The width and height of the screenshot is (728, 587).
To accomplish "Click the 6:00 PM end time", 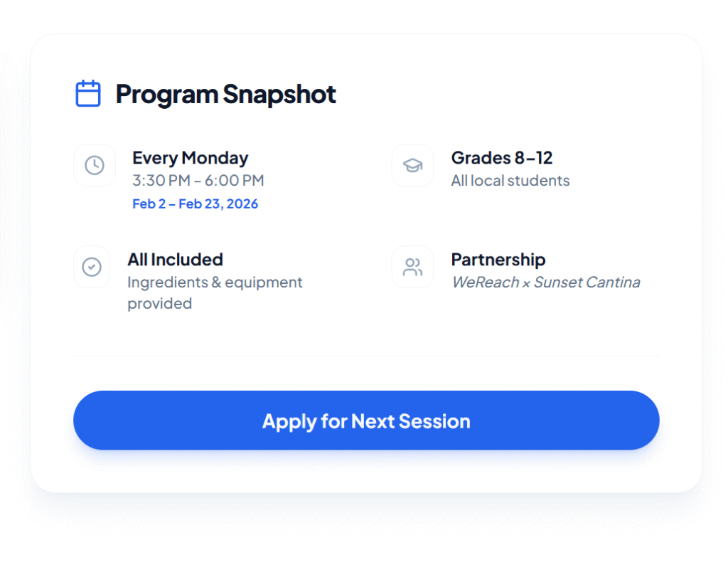I will (234, 181).
